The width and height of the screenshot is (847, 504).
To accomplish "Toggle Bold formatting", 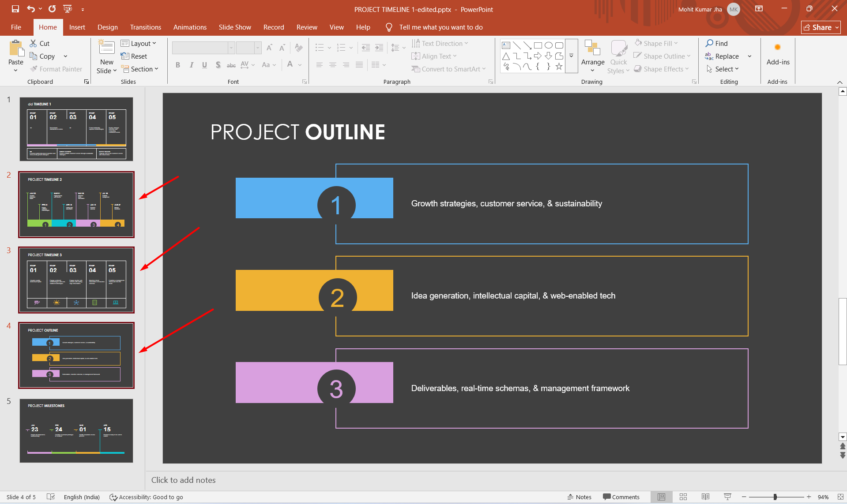I will click(178, 65).
